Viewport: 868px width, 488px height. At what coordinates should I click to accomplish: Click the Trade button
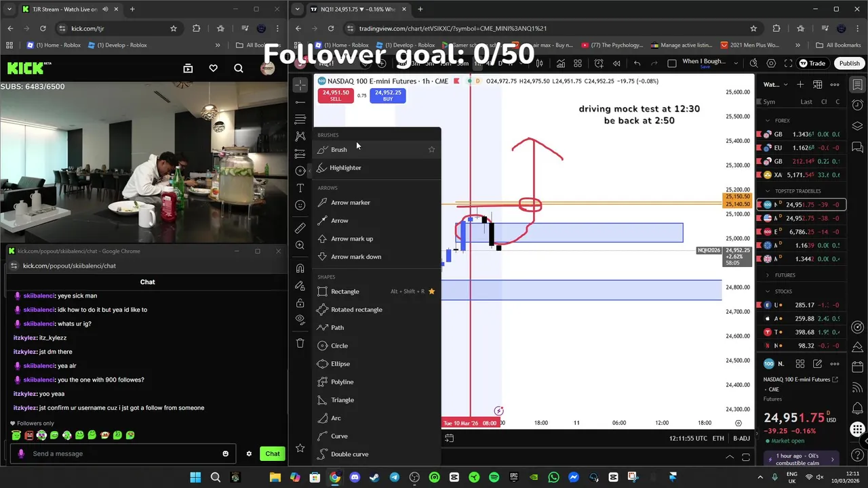[x=812, y=63]
